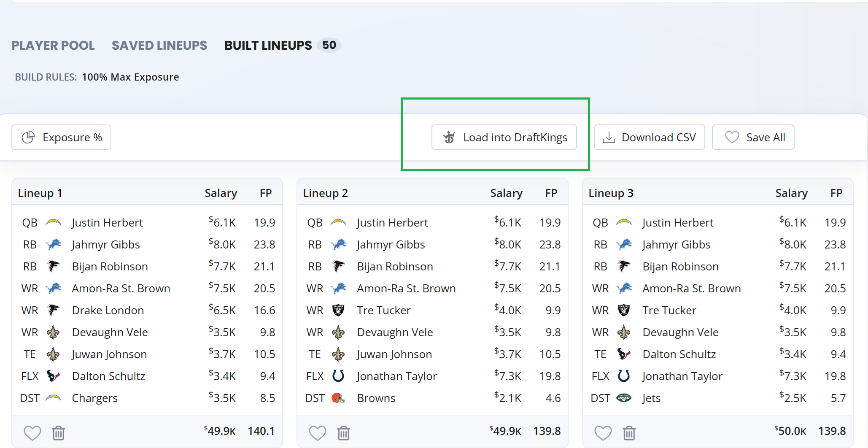Screen dimensions: 868x448
Task: Load lineups into DraftKings
Action: pos(504,137)
